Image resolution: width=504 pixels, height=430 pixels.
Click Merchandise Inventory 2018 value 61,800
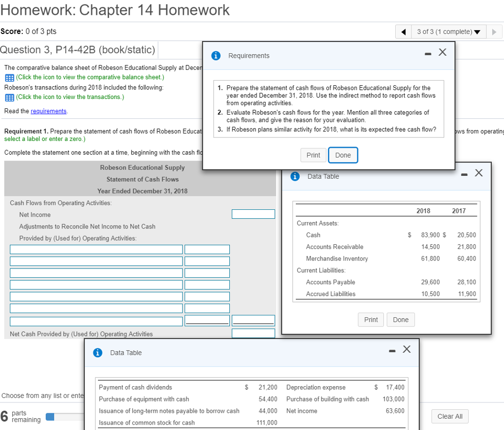pyautogui.click(x=430, y=259)
